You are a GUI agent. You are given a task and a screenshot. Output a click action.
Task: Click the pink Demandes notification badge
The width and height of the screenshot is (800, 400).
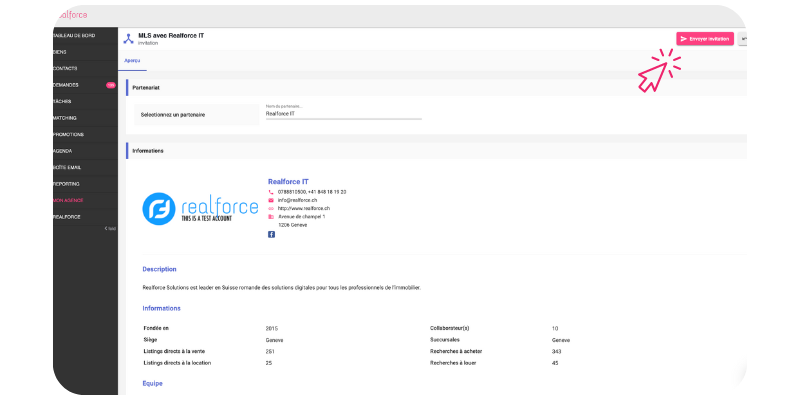click(111, 85)
